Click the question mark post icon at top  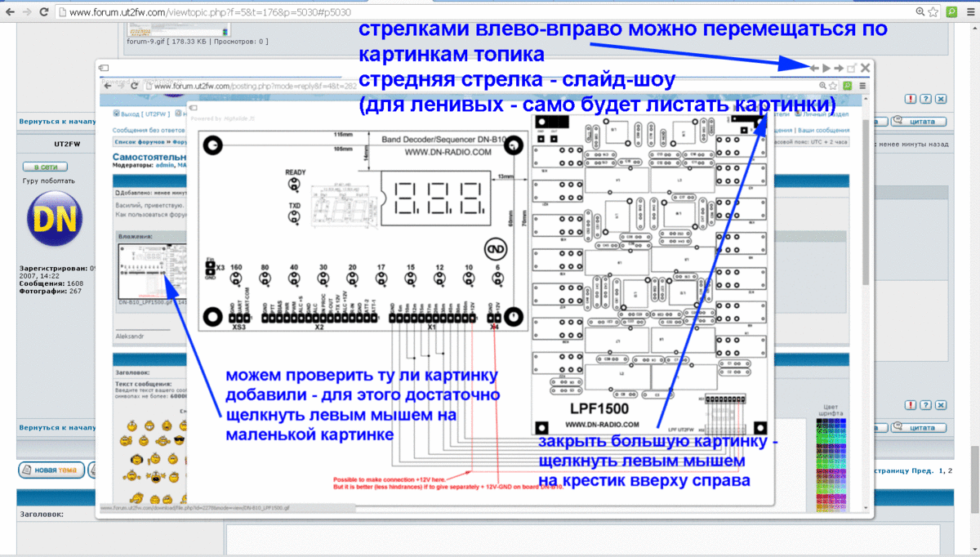tap(925, 99)
